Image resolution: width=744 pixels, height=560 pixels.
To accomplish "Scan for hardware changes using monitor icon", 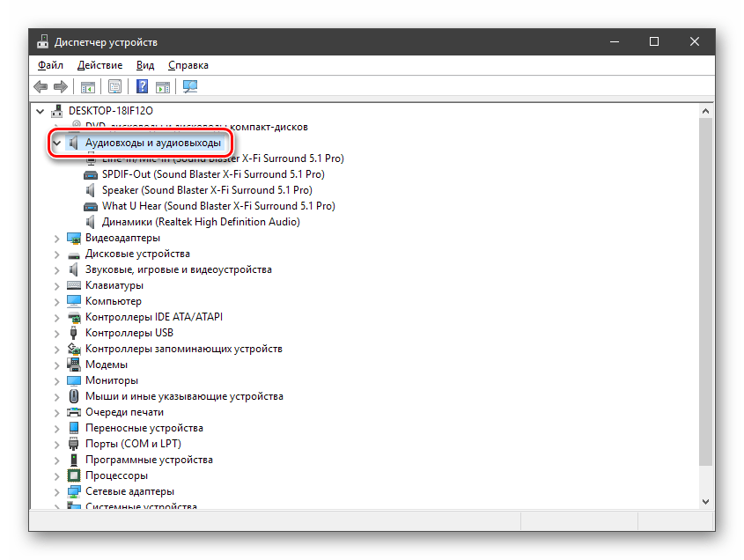I will pyautogui.click(x=190, y=86).
